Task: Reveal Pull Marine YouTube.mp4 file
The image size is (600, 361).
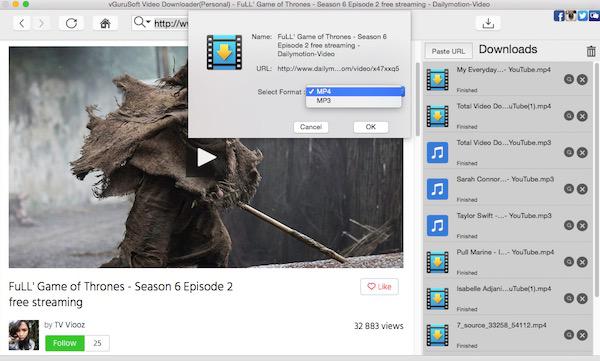Action: point(569,262)
